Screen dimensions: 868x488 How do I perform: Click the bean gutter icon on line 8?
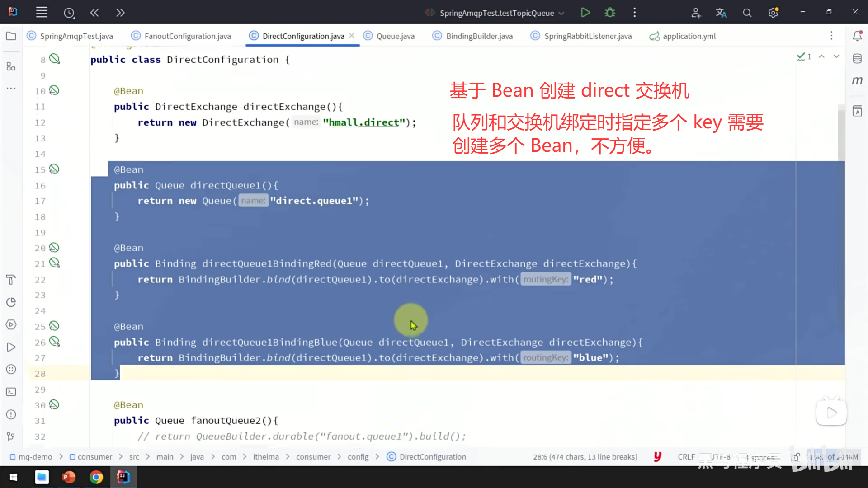(54, 59)
